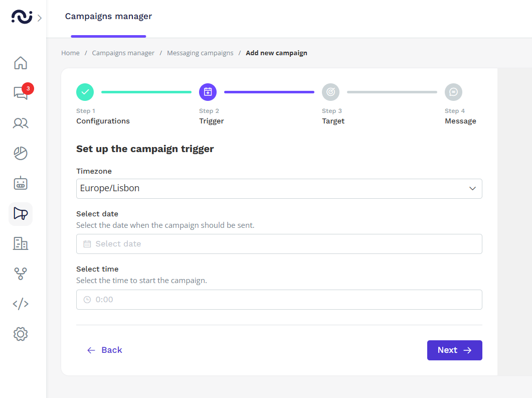This screenshot has height=398, width=532.
Task: Go to Messaging campaigns breadcrumb
Action: point(200,53)
